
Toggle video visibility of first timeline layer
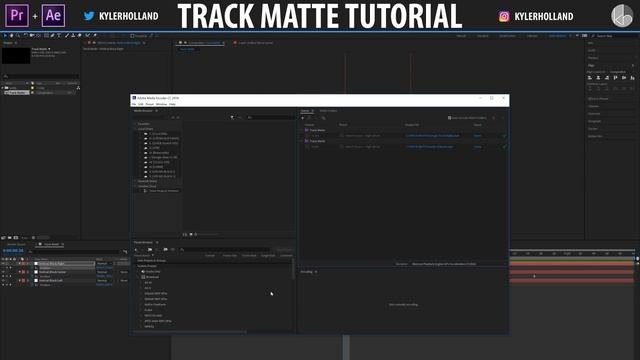[x=3, y=264]
